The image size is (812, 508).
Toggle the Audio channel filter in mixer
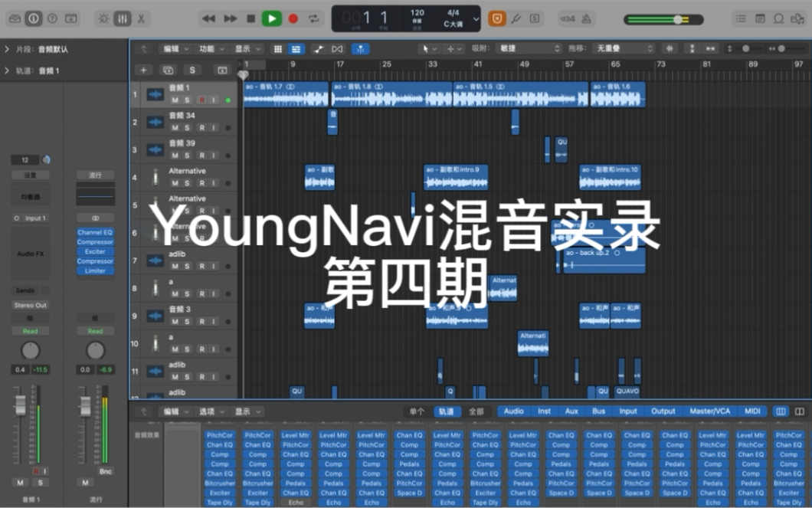[x=514, y=411]
